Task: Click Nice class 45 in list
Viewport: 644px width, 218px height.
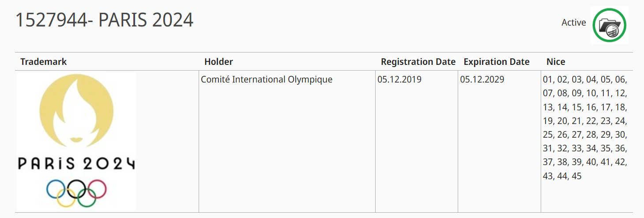Action: pyautogui.click(x=576, y=176)
